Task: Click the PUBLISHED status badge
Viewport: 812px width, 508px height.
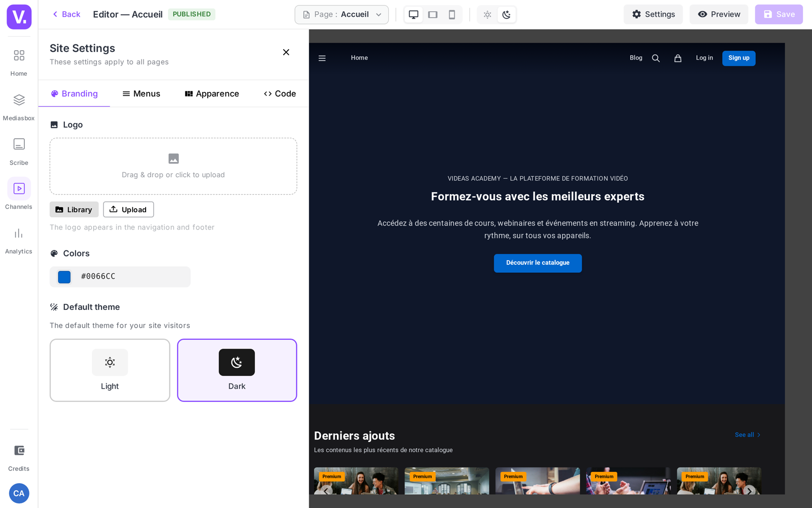Action: pyautogui.click(x=192, y=14)
